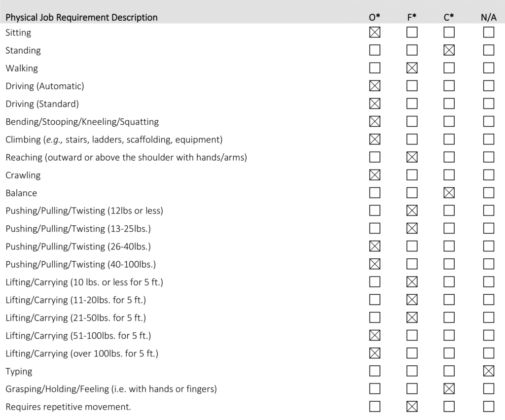
Task: Check C* for Pushing/Pulling/Twisting 12lbs or less
Action: pyautogui.click(x=449, y=210)
